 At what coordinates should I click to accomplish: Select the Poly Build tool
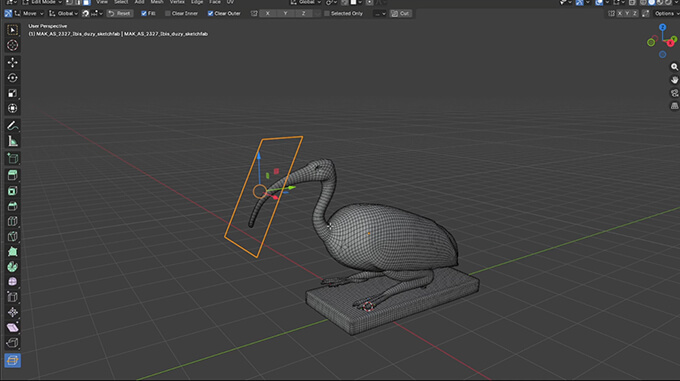[x=13, y=251]
